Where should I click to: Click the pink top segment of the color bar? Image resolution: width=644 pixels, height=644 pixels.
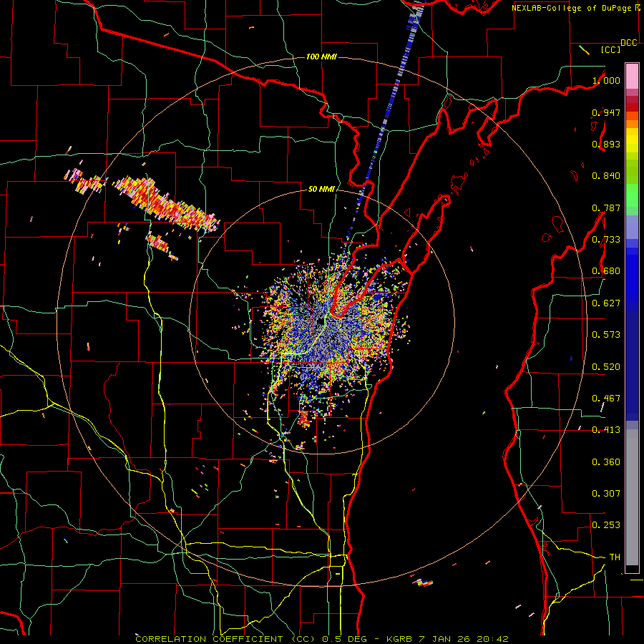(632, 76)
